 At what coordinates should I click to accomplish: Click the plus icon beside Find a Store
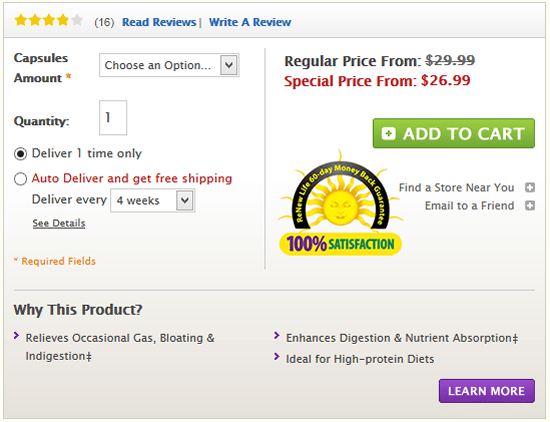click(x=530, y=188)
